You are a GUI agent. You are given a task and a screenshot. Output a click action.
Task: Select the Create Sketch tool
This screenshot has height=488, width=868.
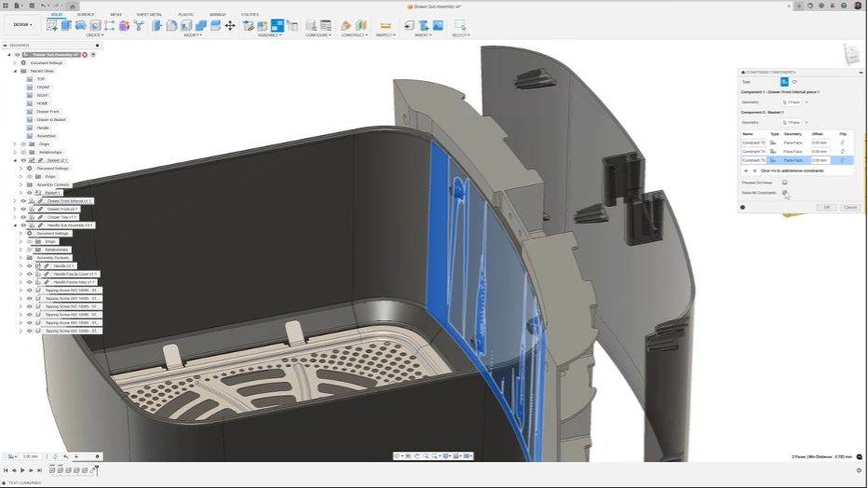[52, 25]
